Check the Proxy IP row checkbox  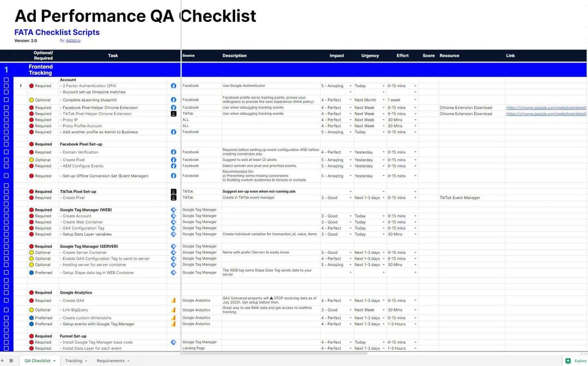pyautogui.click(x=6, y=120)
